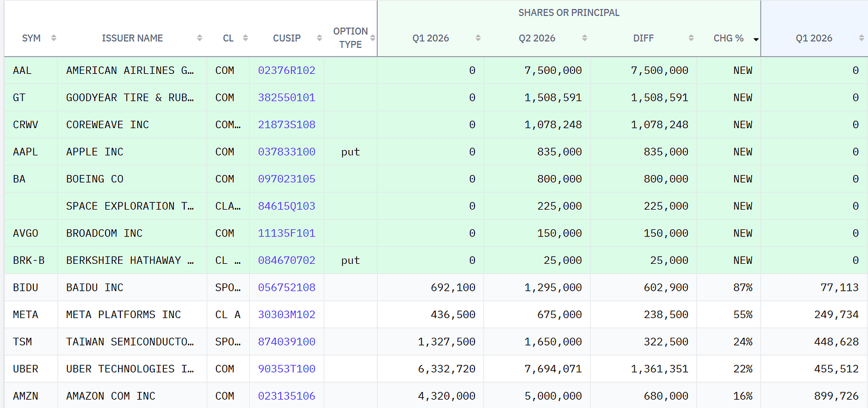Select the SYM column header
This screenshot has height=408, width=868.
(x=31, y=38)
